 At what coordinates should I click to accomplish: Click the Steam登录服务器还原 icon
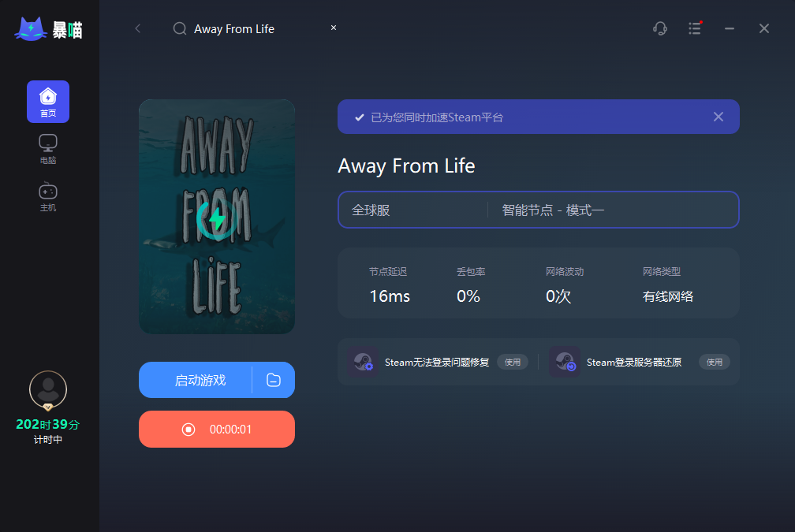point(565,362)
